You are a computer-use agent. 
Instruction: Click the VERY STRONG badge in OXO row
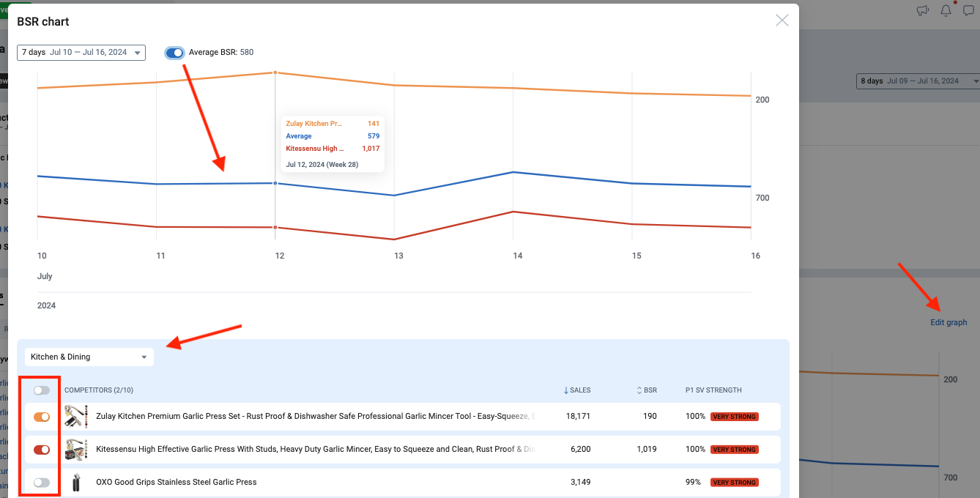pos(734,483)
